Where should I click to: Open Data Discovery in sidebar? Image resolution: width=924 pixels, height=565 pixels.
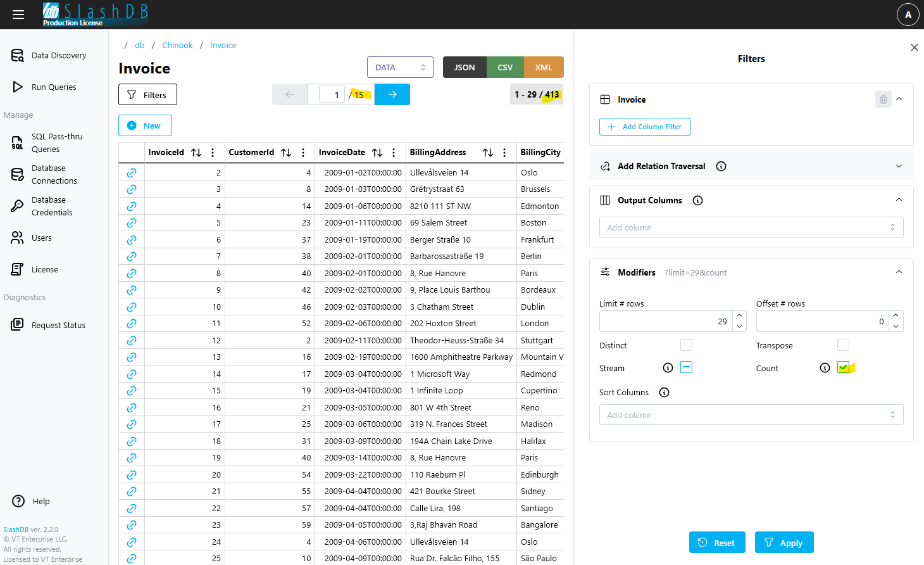coord(49,56)
